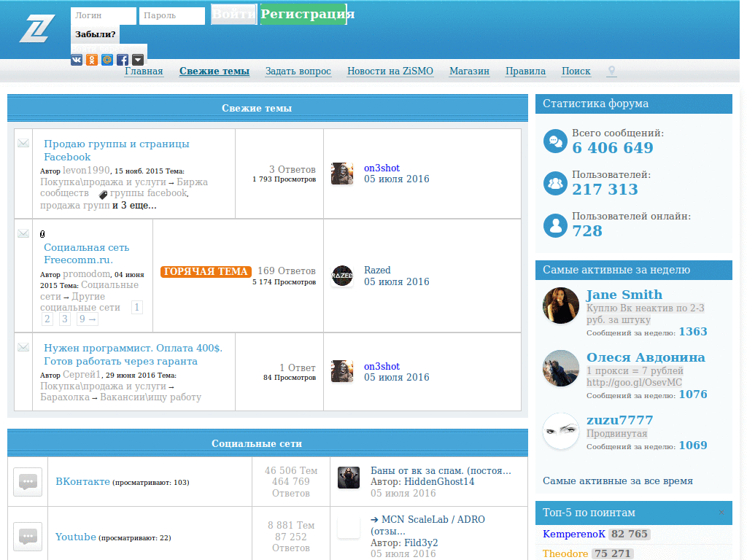Open ВКонтакте forum link
This screenshot has width=747, height=560.
82,481
